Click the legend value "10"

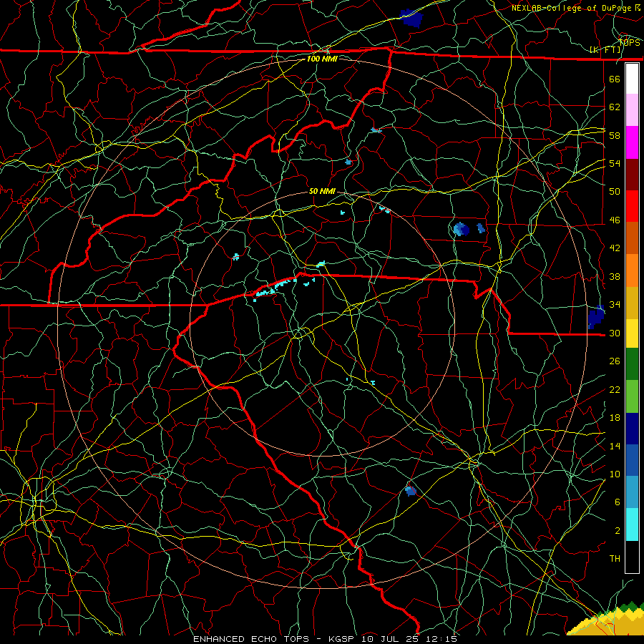615,474
